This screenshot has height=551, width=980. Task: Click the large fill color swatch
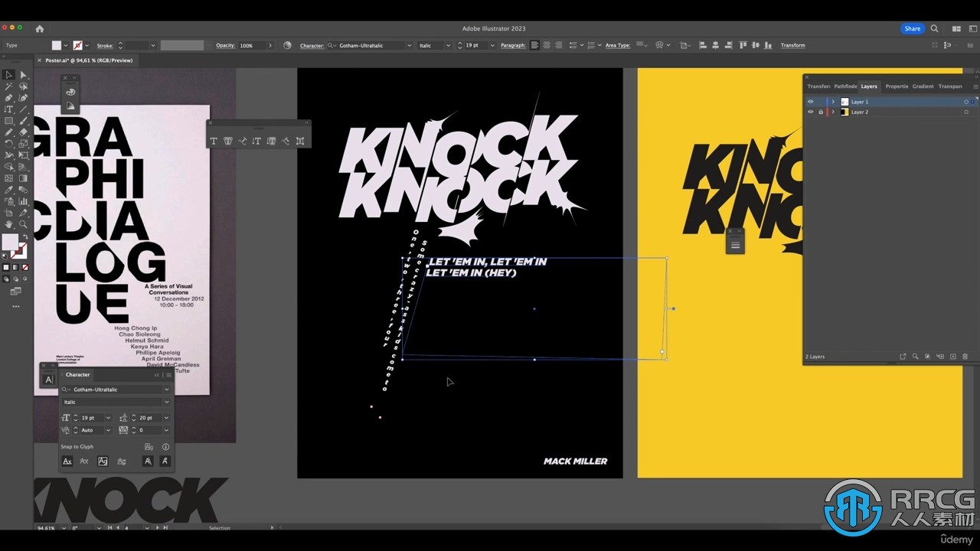[x=10, y=243]
